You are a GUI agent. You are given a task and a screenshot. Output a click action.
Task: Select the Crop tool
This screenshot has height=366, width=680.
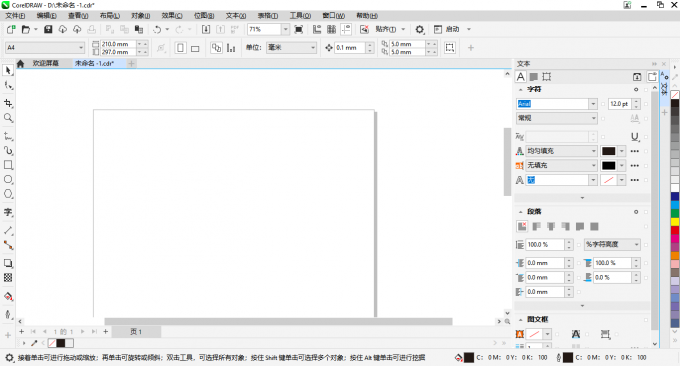8,103
